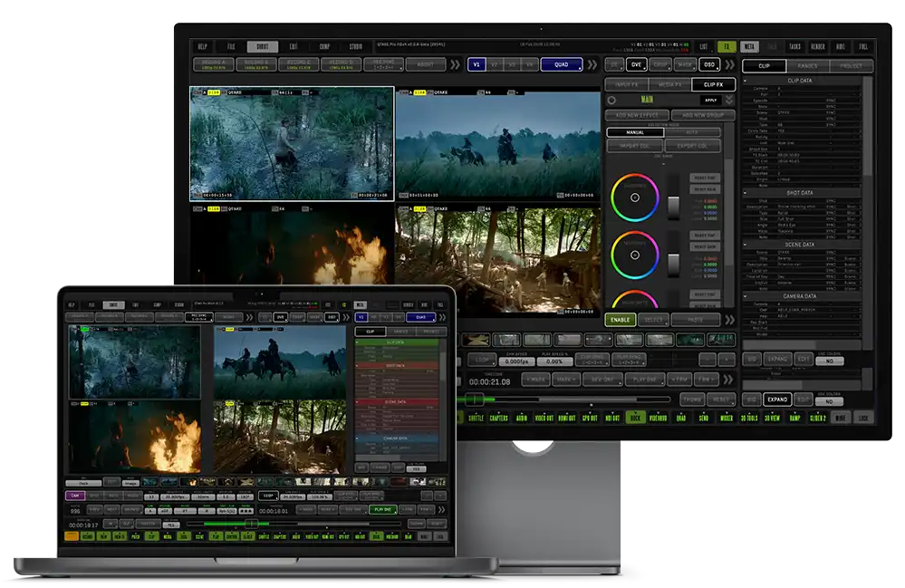Open the STUDIO menu on the monitor

point(356,46)
